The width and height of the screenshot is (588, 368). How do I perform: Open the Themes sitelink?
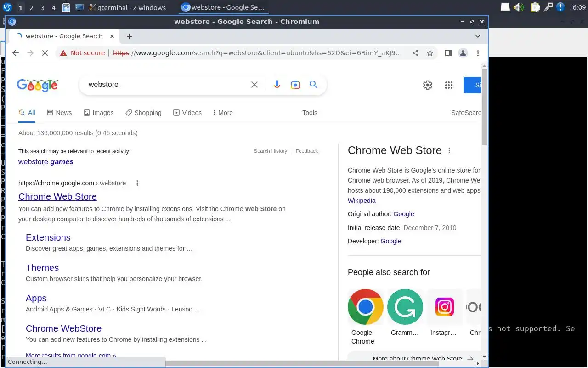[x=42, y=268]
